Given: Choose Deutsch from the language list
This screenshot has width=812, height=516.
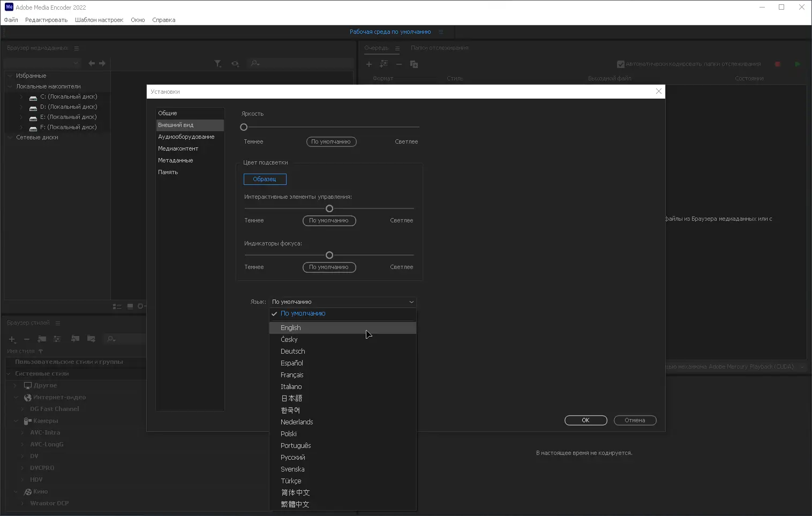Looking at the screenshot, I should [343, 352].
